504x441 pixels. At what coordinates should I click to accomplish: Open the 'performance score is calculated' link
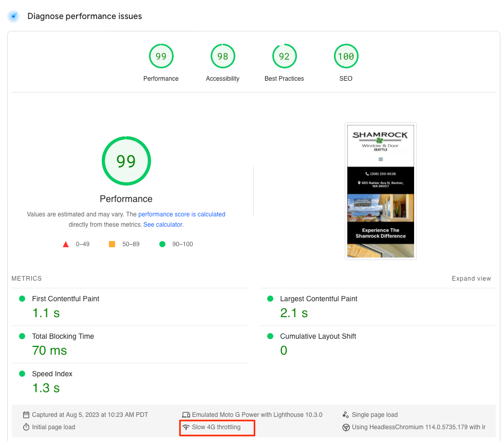(x=181, y=214)
